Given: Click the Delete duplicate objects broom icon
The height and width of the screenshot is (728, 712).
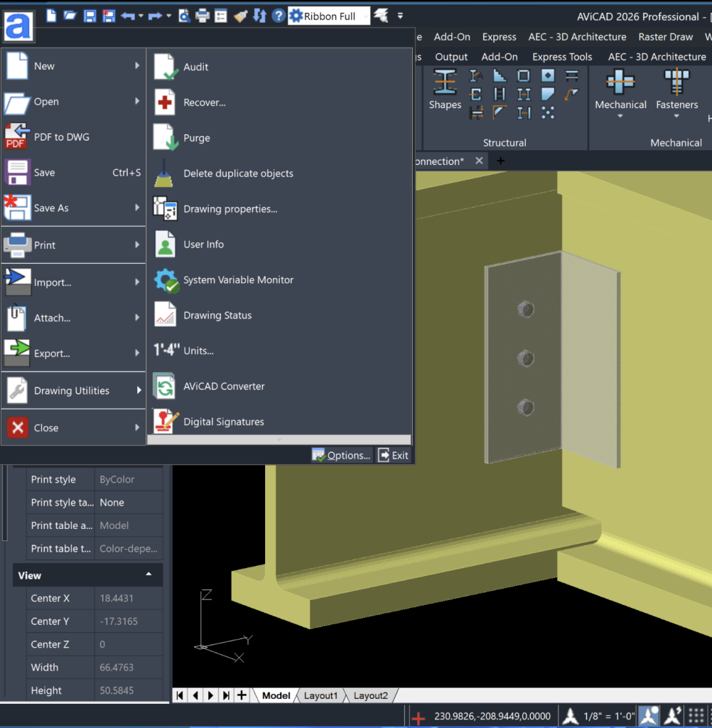Looking at the screenshot, I should pos(164,173).
